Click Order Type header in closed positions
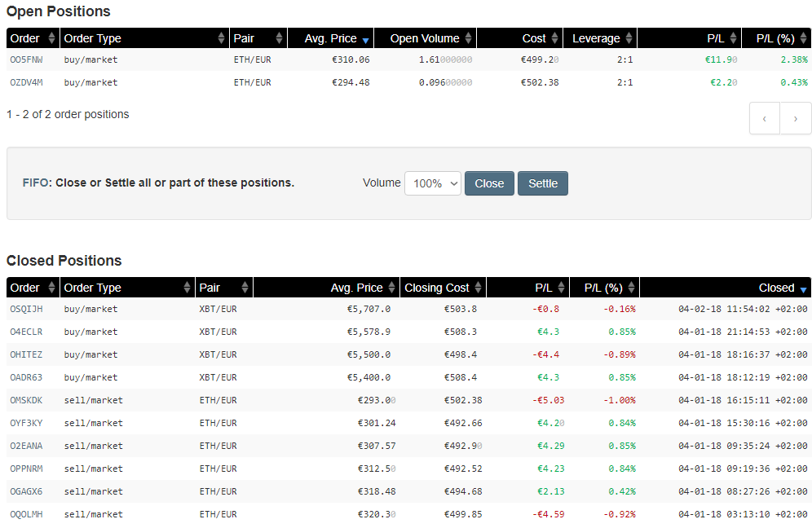This screenshot has height=528, width=812. (x=93, y=288)
